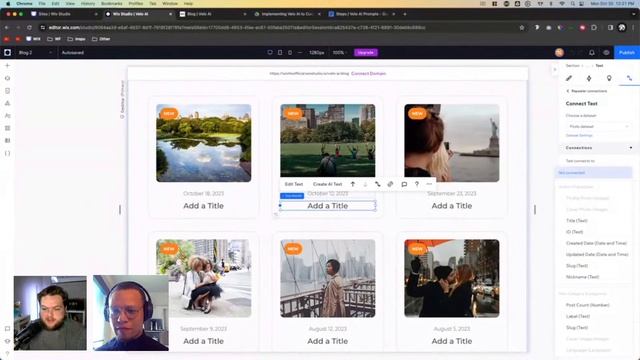Collapse the Connections section
This screenshot has height=360, width=640.
[x=631, y=148]
